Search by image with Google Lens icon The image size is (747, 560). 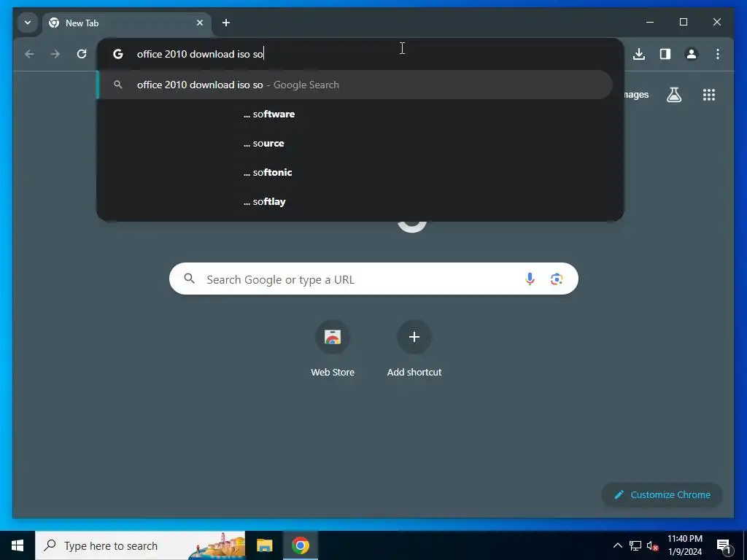pos(557,279)
